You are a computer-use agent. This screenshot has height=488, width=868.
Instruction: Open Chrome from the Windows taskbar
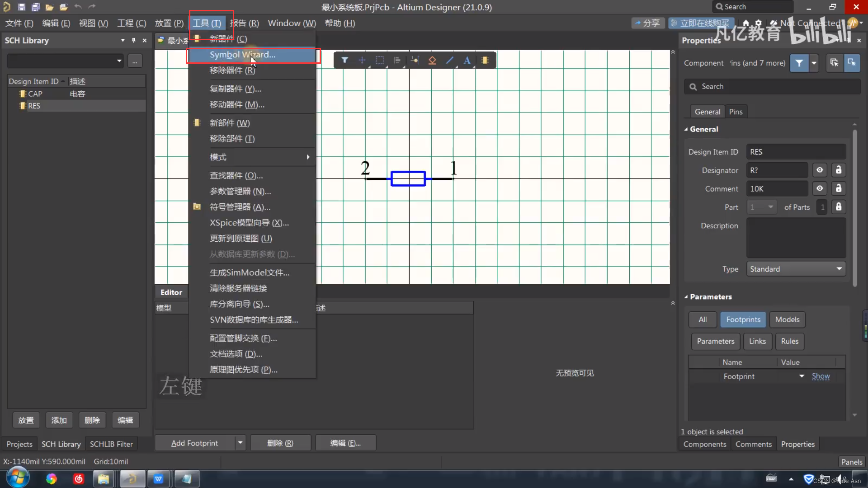[x=52, y=479]
